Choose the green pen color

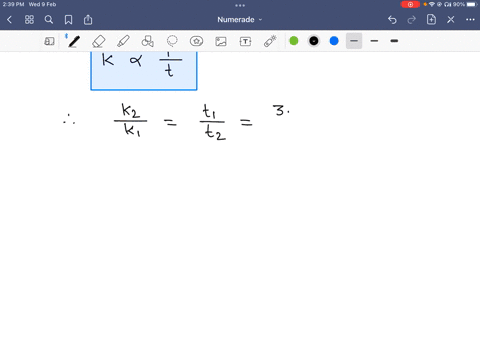294,41
